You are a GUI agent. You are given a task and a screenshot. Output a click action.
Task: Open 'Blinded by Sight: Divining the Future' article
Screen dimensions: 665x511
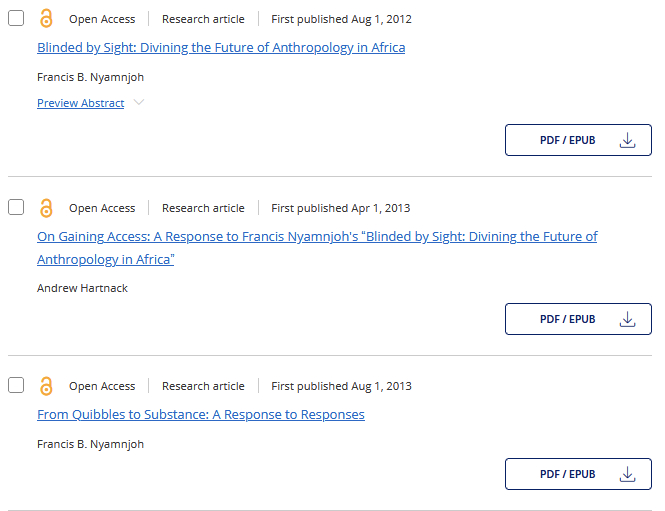(x=221, y=47)
